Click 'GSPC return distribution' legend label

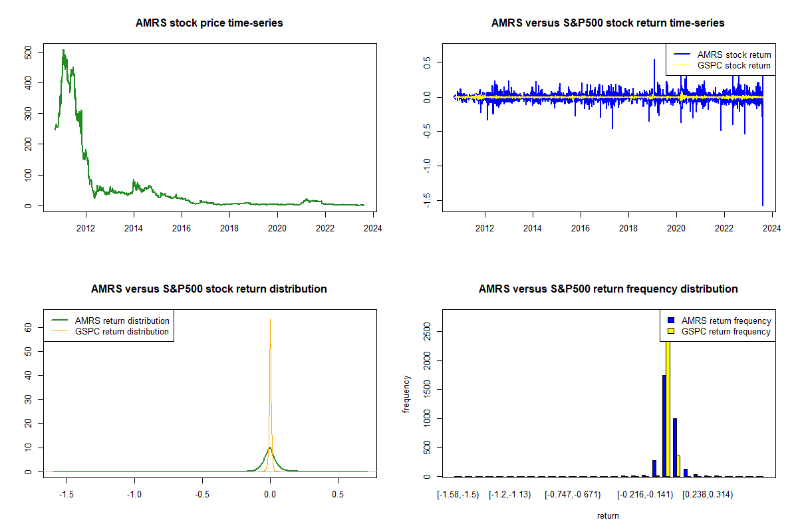pos(122,331)
